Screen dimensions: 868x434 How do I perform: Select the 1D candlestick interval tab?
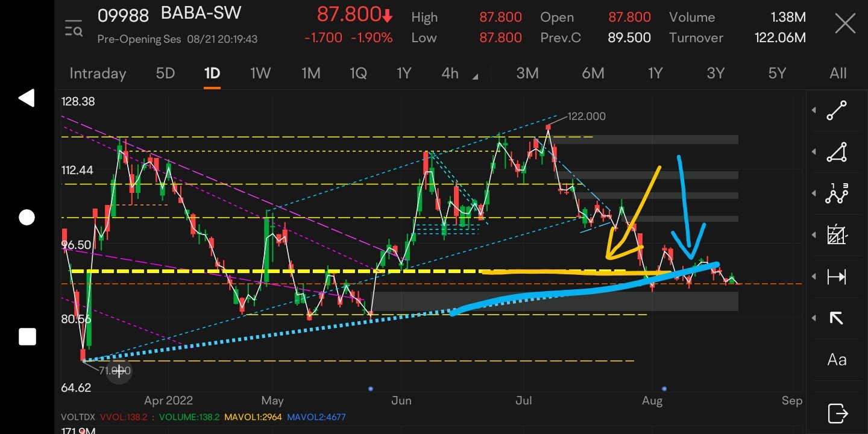point(212,74)
